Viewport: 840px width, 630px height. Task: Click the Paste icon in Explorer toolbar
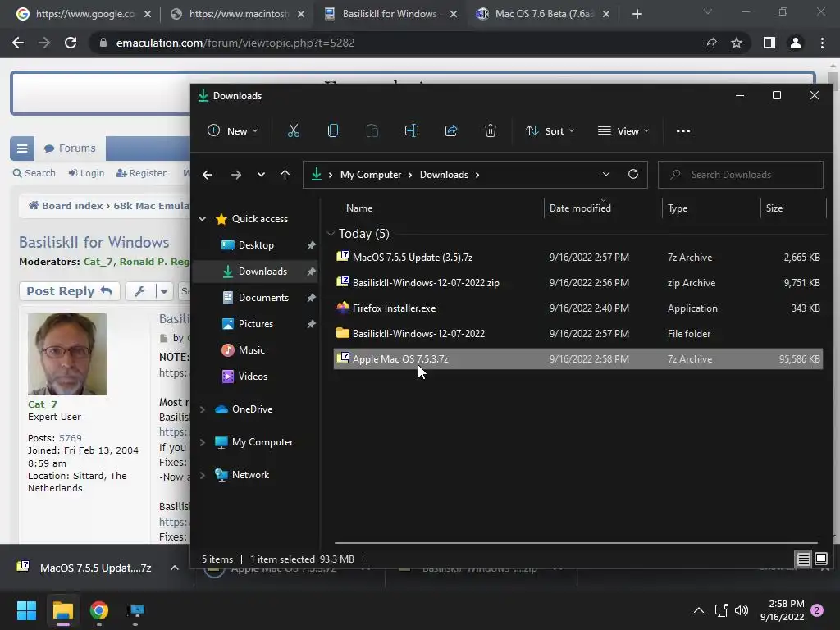(x=372, y=130)
